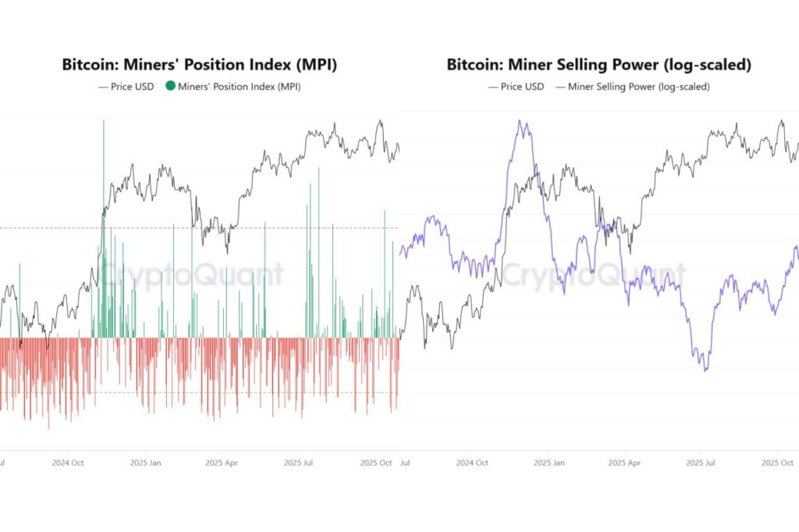Toggle Price USD legend in MPI chart
The width and height of the screenshot is (799, 532).
[126, 87]
